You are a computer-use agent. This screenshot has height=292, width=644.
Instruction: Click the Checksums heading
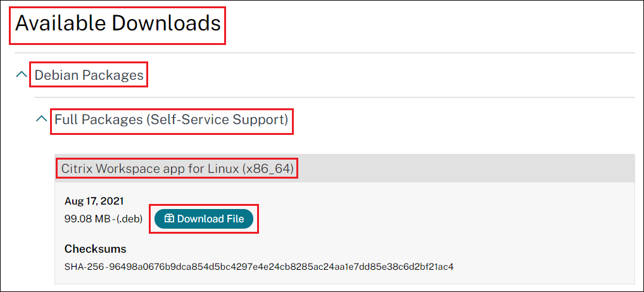coord(95,249)
